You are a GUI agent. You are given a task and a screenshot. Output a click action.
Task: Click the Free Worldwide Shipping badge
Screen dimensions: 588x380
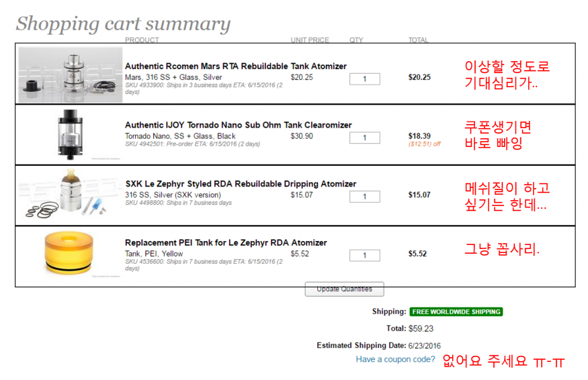click(x=456, y=312)
